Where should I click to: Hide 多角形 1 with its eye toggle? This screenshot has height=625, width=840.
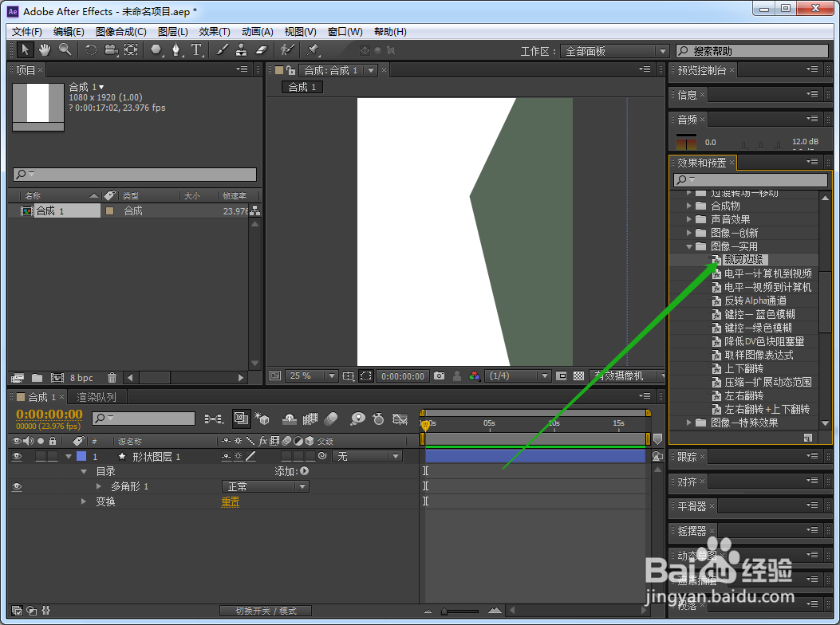click(x=17, y=486)
